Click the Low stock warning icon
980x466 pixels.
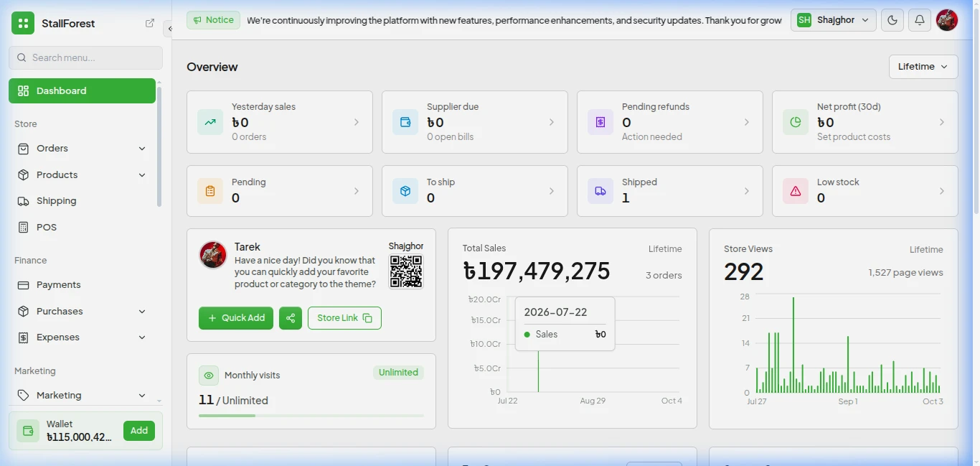[796, 191]
